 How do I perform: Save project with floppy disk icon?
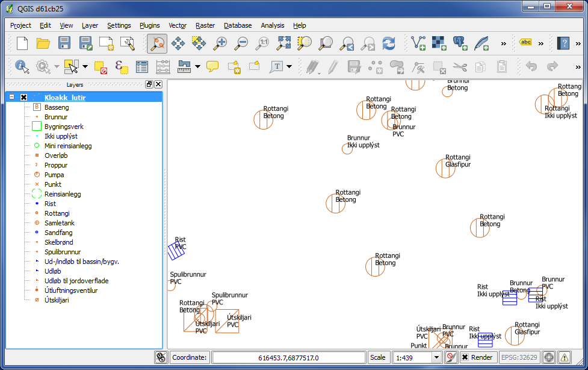(64, 43)
